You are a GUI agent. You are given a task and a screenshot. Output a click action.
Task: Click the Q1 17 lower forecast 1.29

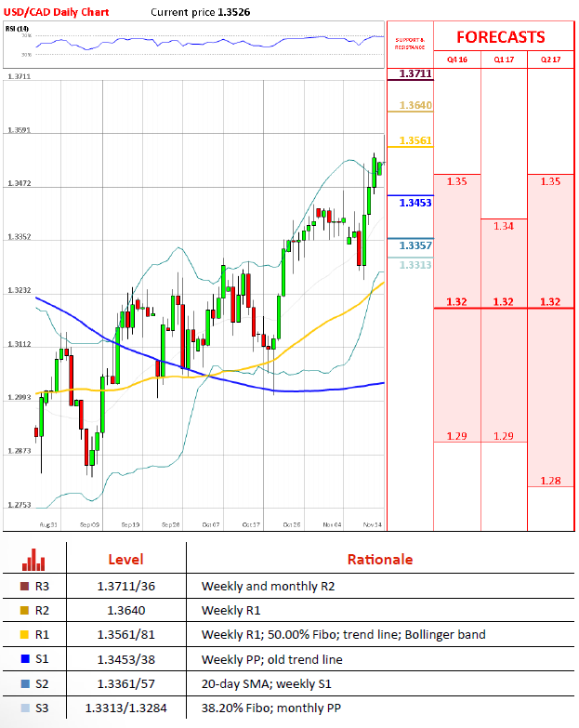504,436
